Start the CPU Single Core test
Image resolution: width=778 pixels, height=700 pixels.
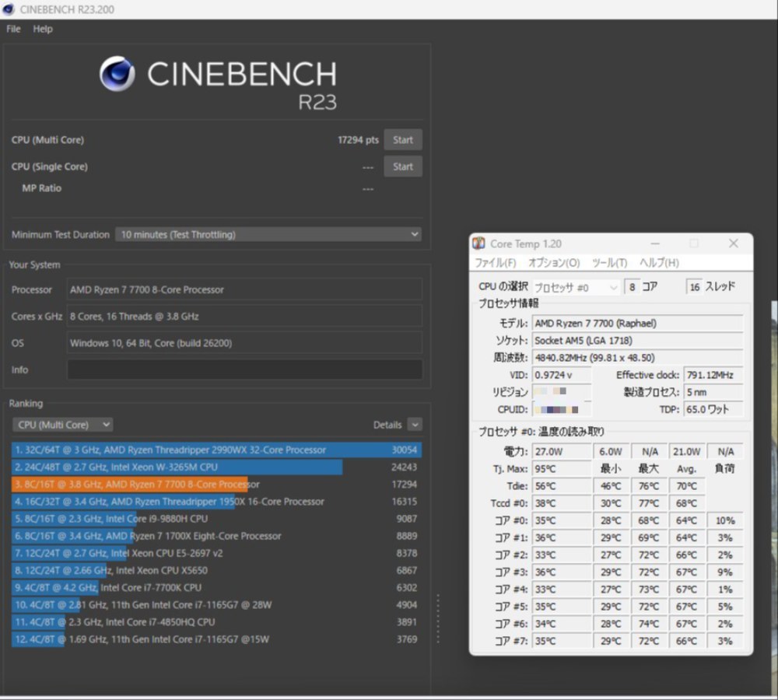(403, 166)
